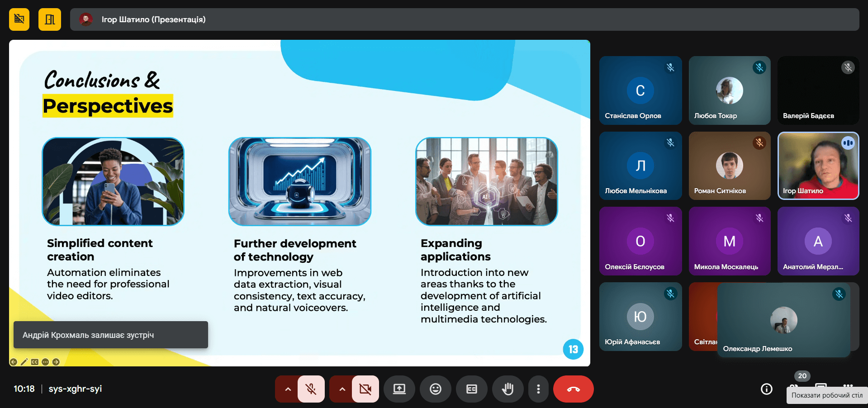Go to previous slide using arrow
This screenshot has width=868, height=408.
point(14,362)
